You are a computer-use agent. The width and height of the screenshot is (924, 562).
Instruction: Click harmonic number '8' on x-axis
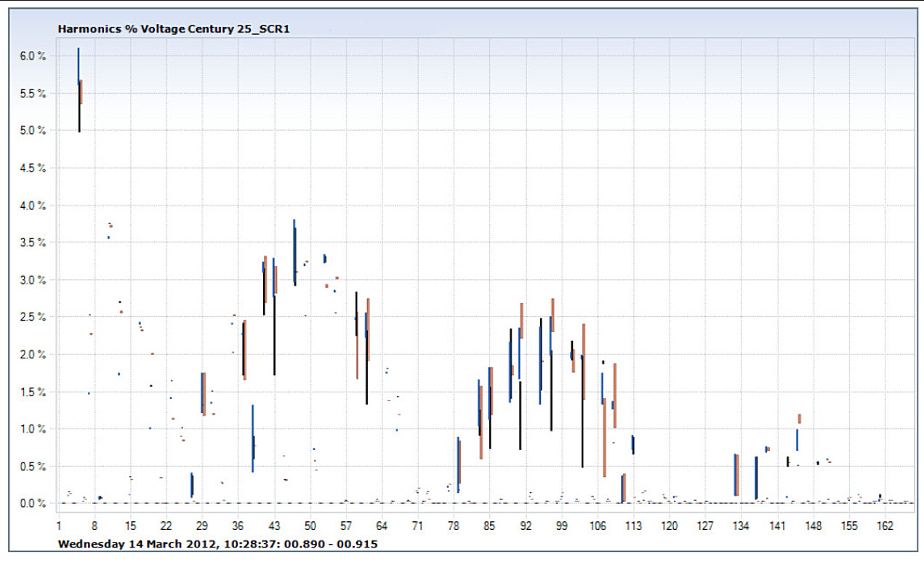95,525
